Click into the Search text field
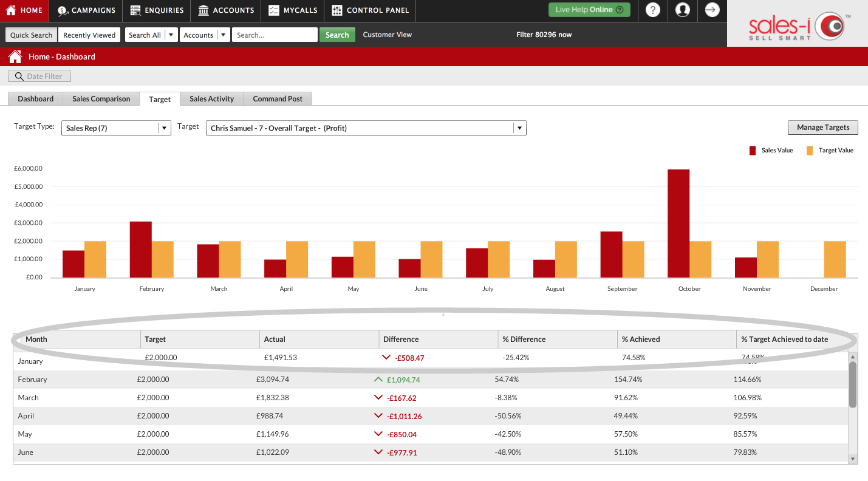The height and width of the screenshot is (481, 868). coord(275,35)
